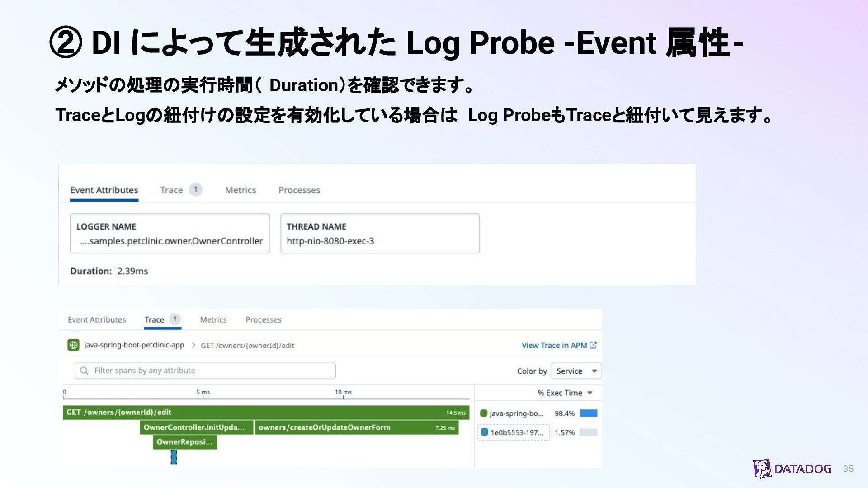Select the owners/createOrUpdateOwnerForm span bar
Viewport: 868px width, 488px height.
(356, 427)
